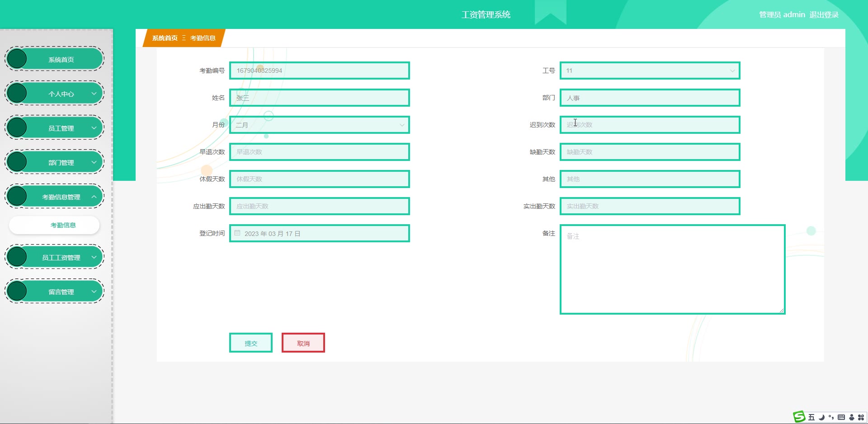The image size is (868, 424).
Task: Expand the 部门管理 sidebar menu
Action: click(x=54, y=162)
